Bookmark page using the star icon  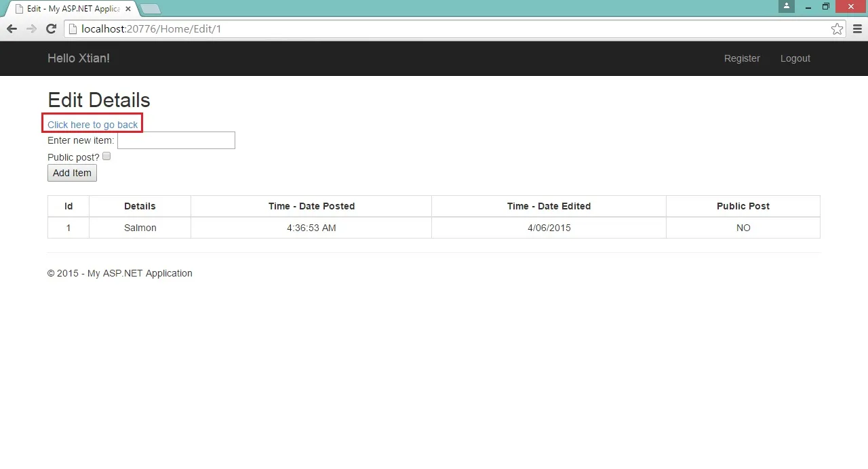[x=837, y=28]
